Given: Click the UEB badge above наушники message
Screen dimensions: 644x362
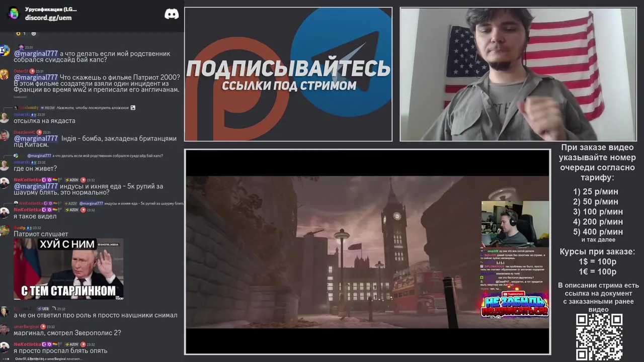Looking at the screenshot, I should 43,309.
